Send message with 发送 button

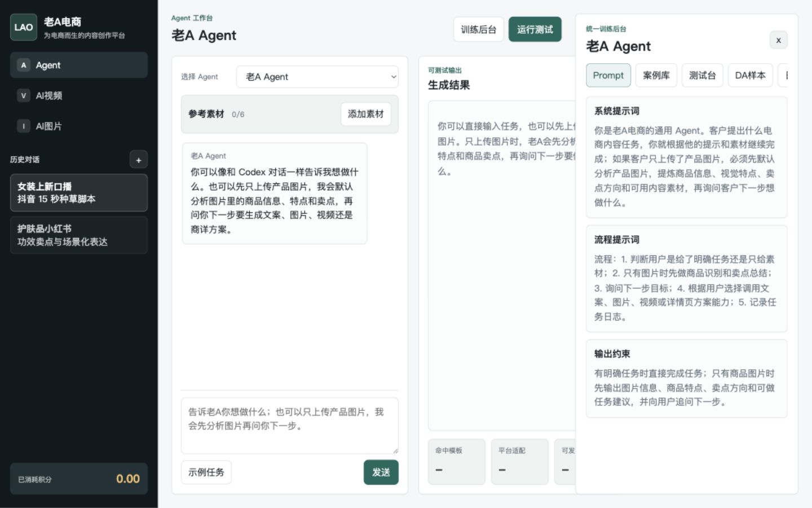point(381,472)
